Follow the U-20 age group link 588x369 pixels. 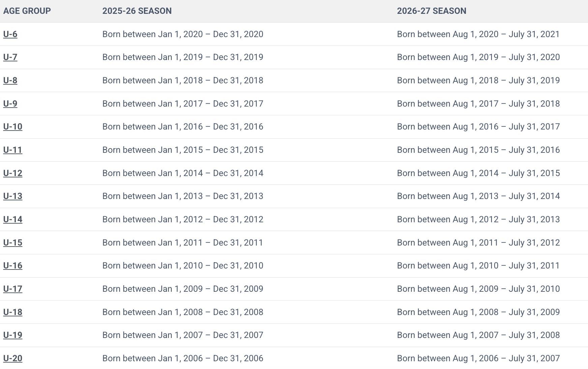coord(13,358)
